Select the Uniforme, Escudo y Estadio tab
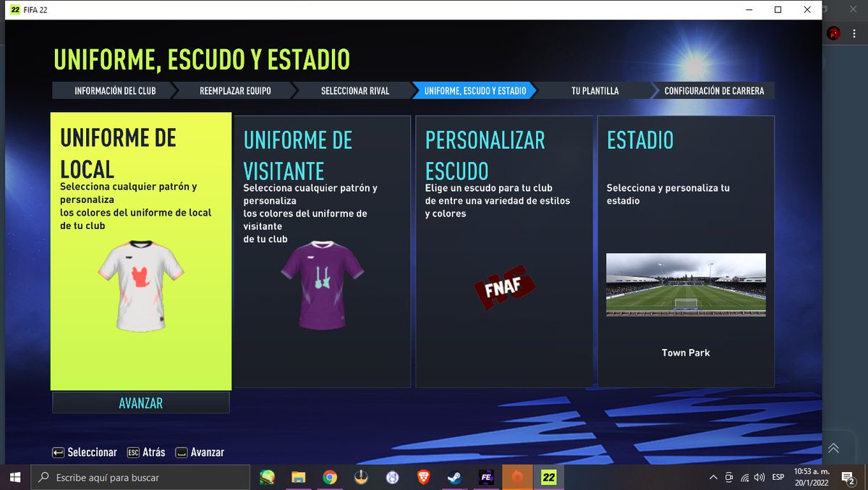 [475, 91]
